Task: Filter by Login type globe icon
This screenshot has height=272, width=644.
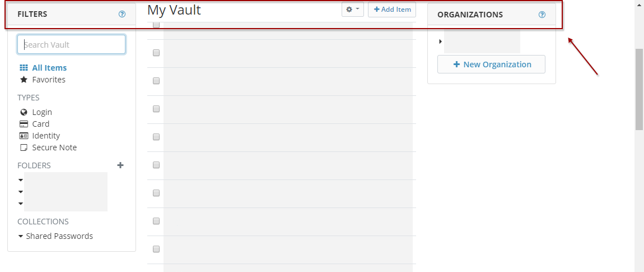Action: point(24,112)
